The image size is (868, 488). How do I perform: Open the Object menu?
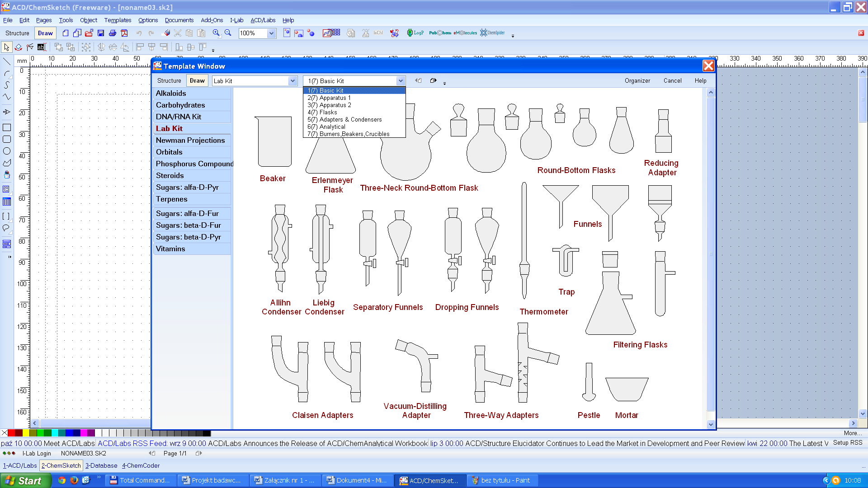click(x=89, y=20)
